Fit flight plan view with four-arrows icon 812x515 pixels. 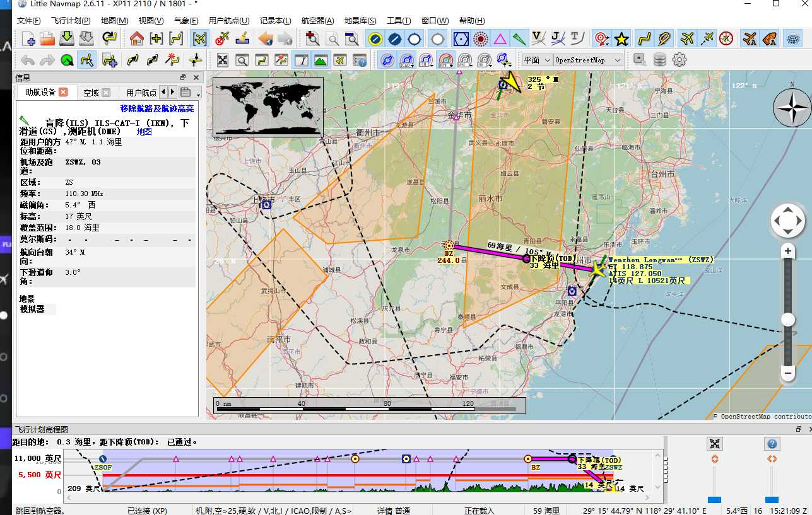pos(222,61)
